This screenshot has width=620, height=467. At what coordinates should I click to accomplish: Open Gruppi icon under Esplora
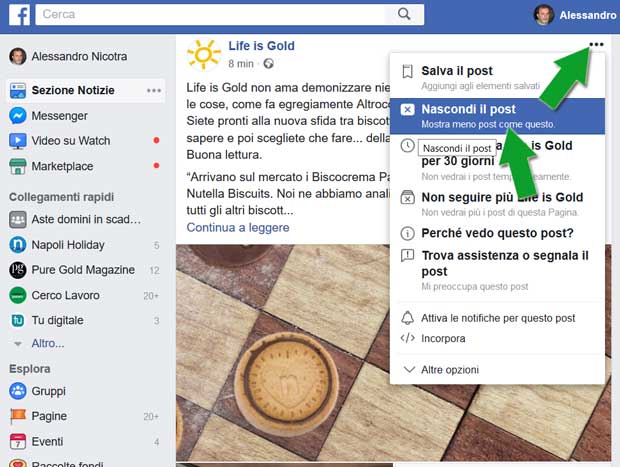[x=18, y=391]
